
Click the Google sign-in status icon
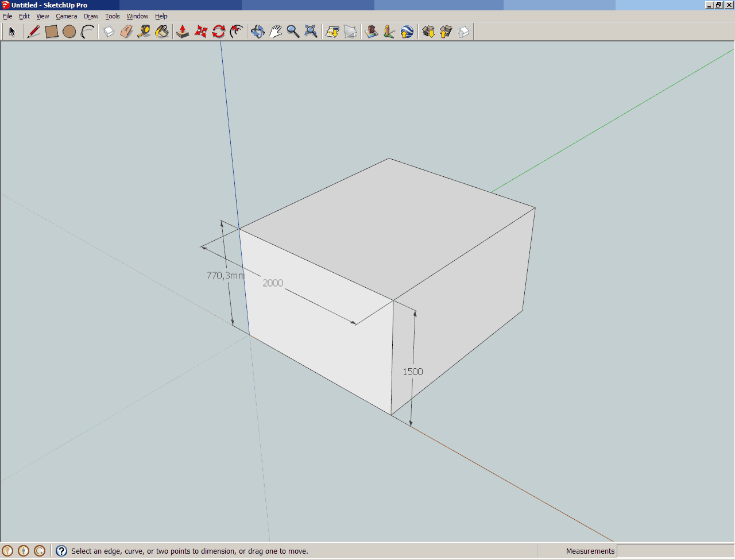click(x=40, y=551)
